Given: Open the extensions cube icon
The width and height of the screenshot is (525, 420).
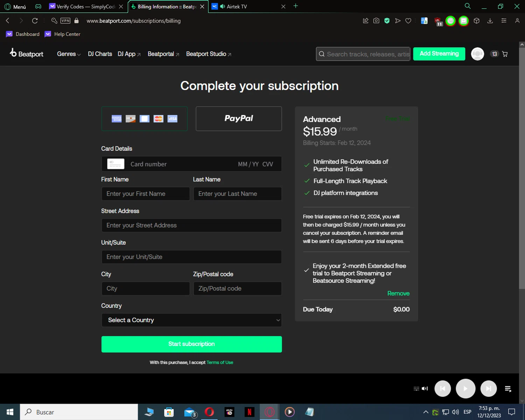Looking at the screenshot, I should (x=476, y=21).
